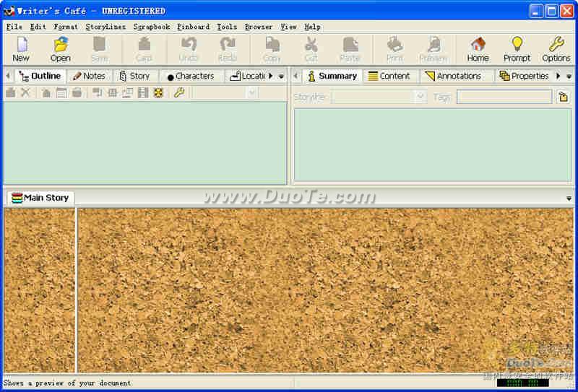The image size is (578, 392).
Task: Click the tag icon button beside Tags field
Action: tap(564, 97)
